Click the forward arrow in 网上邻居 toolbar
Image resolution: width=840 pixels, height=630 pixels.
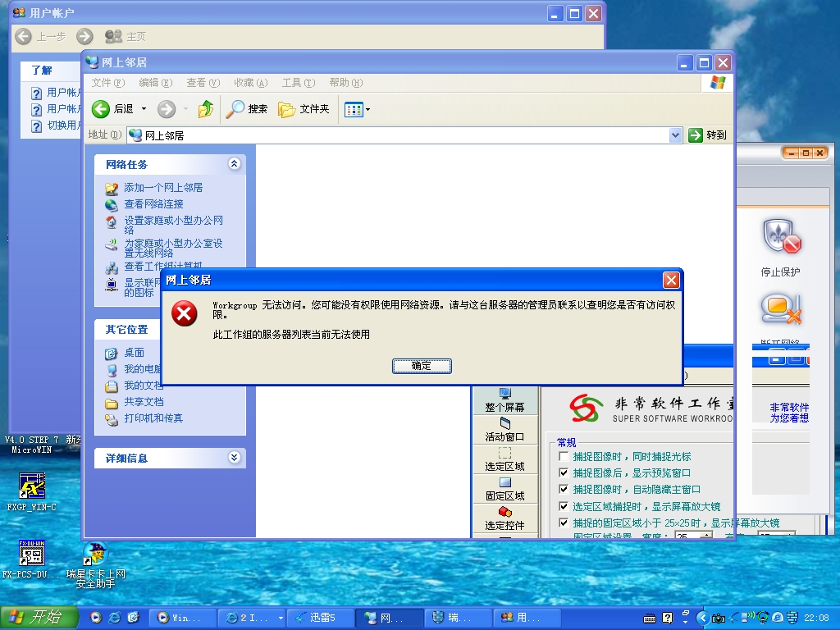pyautogui.click(x=166, y=109)
